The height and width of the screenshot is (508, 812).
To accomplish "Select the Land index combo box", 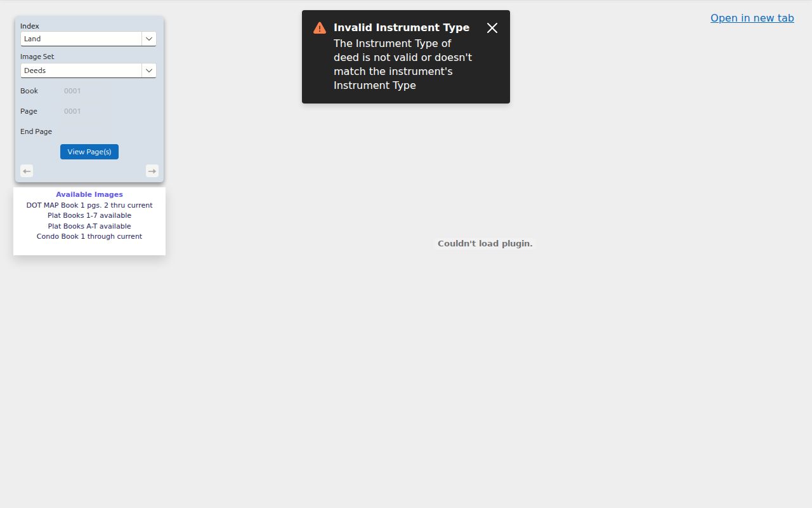I will pyautogui.click(x=88, y=39).
